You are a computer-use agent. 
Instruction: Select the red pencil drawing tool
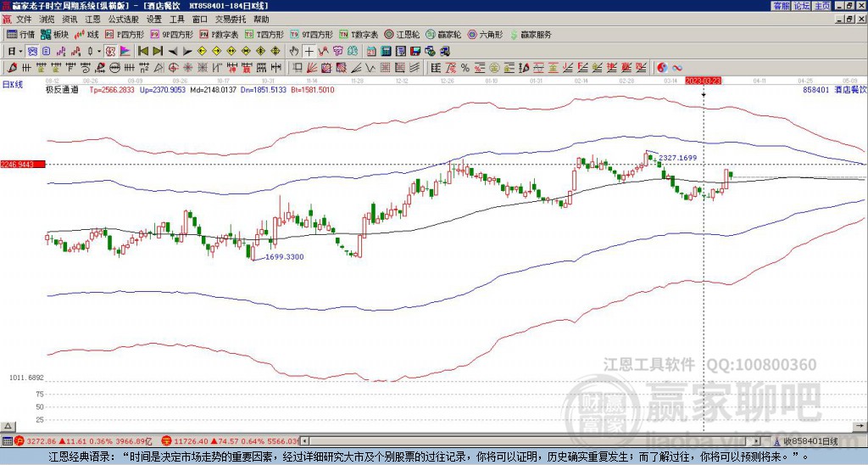12,68
